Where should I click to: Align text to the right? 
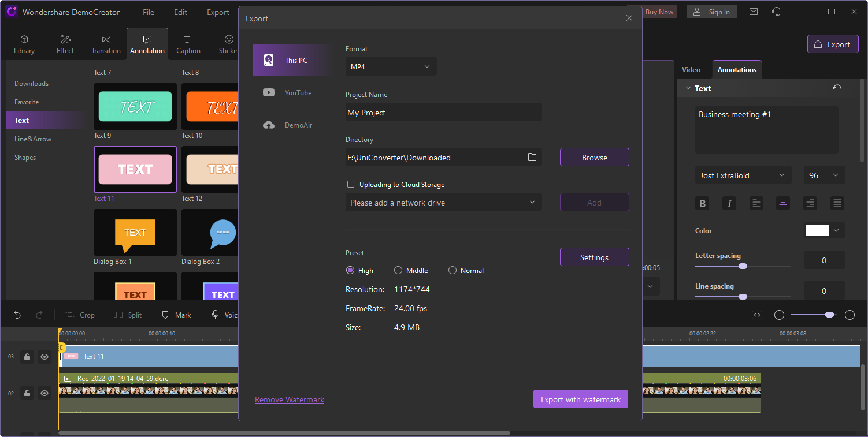coord(810,203)
